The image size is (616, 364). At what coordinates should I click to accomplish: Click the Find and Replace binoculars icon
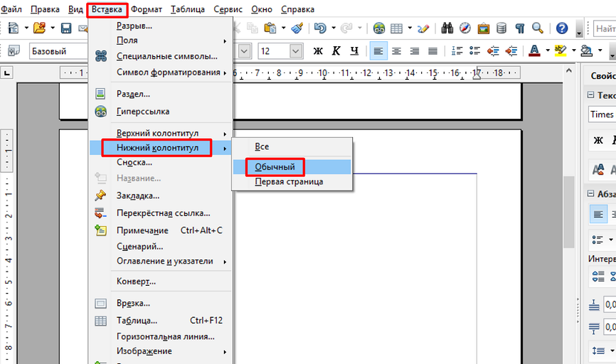pyautogui.click(x=448, y=28)
